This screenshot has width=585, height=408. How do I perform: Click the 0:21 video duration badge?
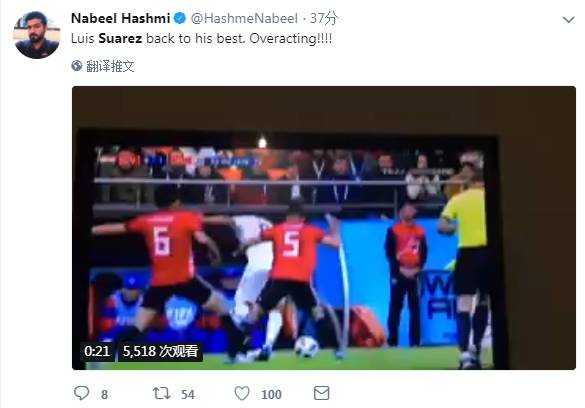click(97, 351)
